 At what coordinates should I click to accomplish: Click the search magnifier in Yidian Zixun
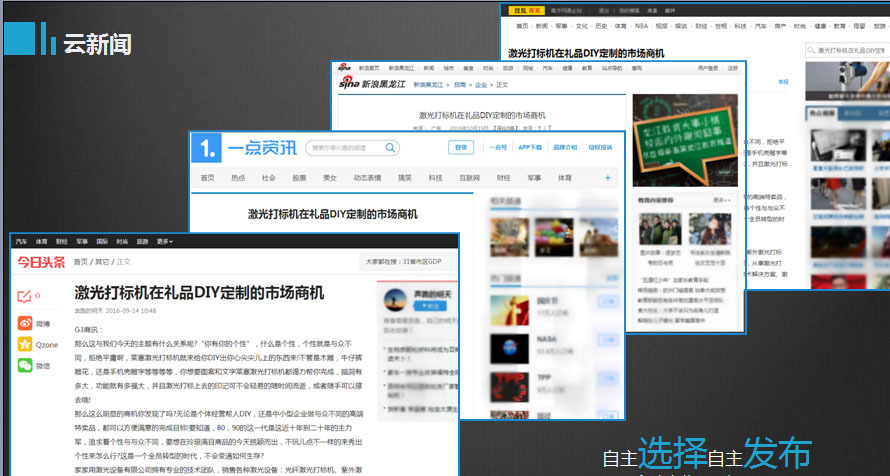(x=391, y=148)
